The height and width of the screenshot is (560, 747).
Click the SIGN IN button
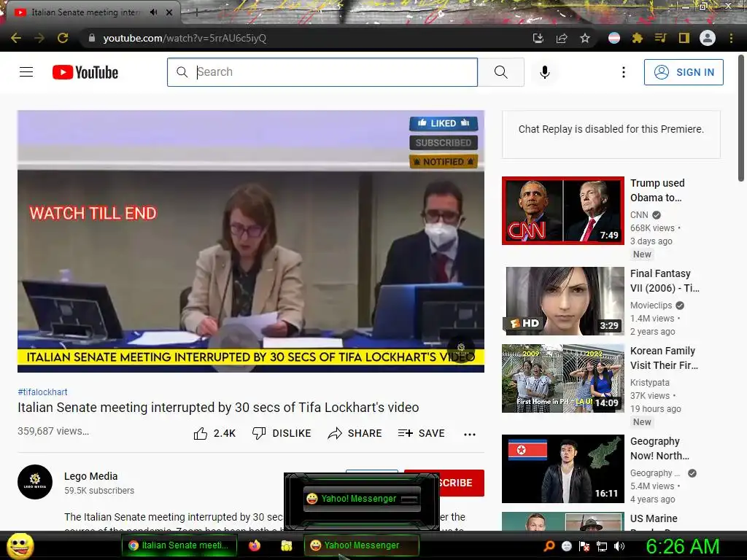tap(684, 72)
